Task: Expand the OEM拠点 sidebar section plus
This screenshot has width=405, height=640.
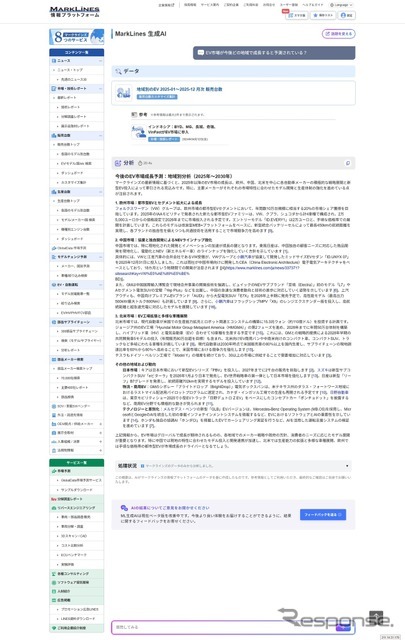Action: pyautogui.click(x=100, y=424)
